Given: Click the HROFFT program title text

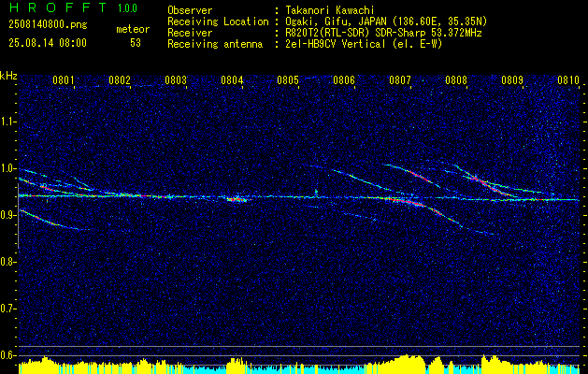Looking at the screenshot, I should (x=58, y=7).
